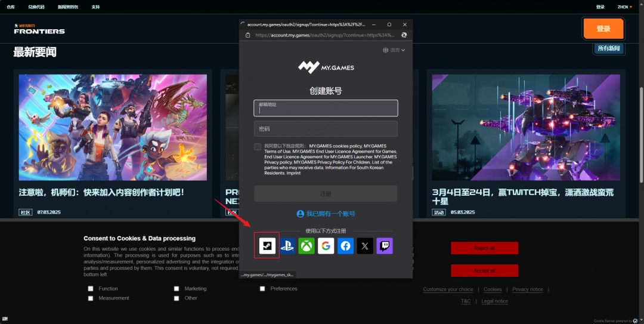This screenshot has height=324, width=644.
Task: Sign up via the Twitch icon
Action: tap(385, 246)
